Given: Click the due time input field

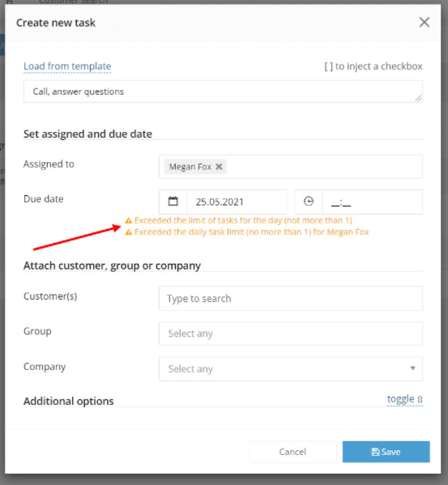Looking at the screenshot, I should (372, 202).
